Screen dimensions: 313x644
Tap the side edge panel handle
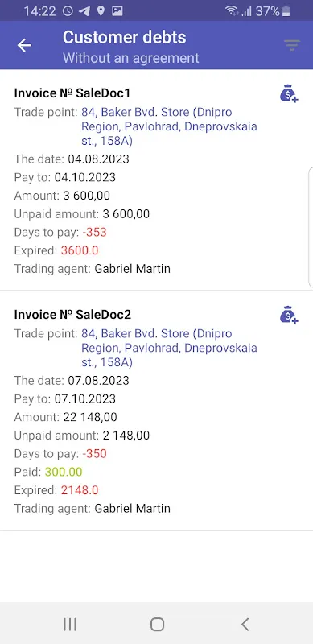[x=310, y=227]
